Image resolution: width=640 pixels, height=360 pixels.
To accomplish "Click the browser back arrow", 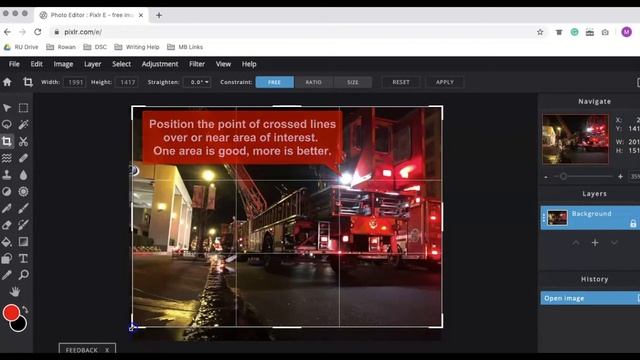I will tap(7, 32).
